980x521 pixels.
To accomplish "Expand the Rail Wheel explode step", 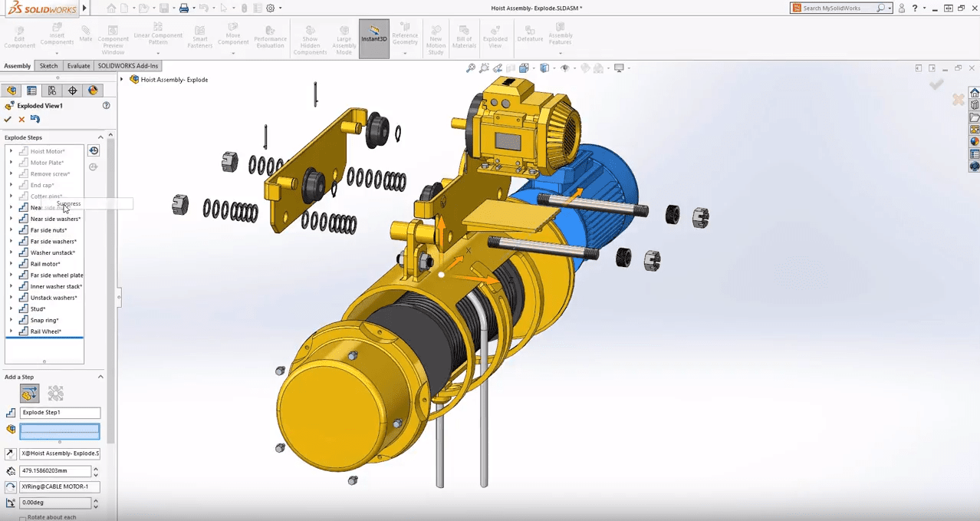I will (11, 331).
